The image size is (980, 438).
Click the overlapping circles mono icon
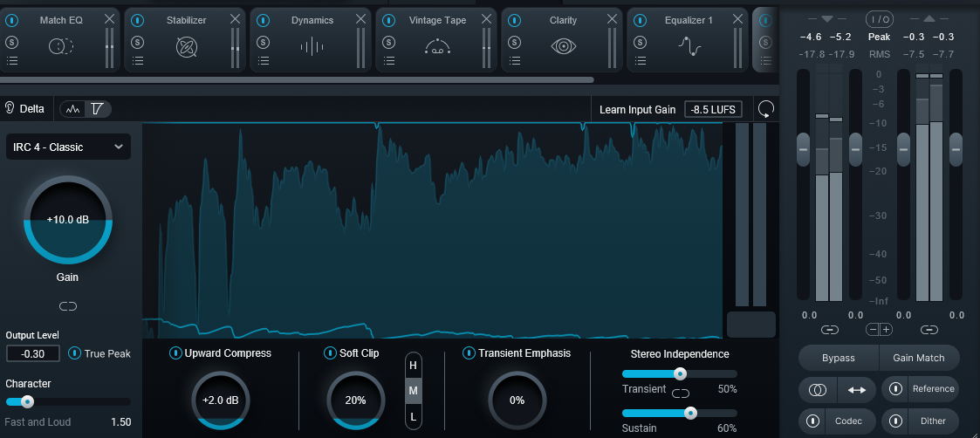[818, 390]
